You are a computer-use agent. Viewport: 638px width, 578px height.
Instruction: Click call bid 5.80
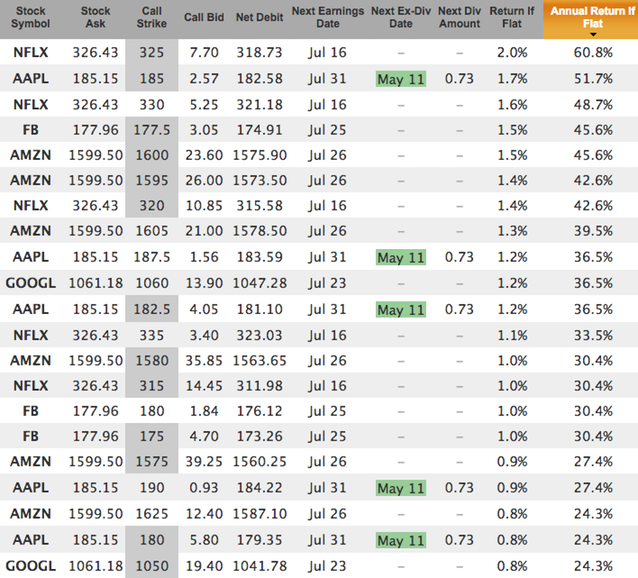tap(204, 540)
